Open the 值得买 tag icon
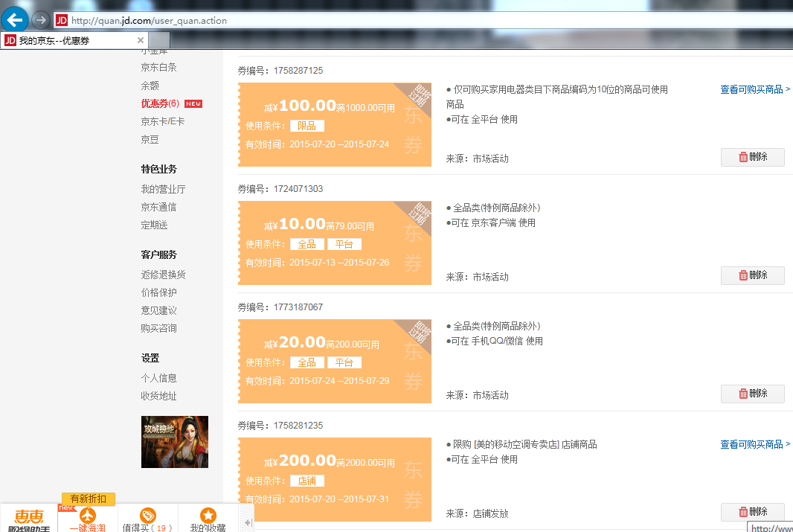The width and height of the screenshot is (793, 532). [148, 516]
